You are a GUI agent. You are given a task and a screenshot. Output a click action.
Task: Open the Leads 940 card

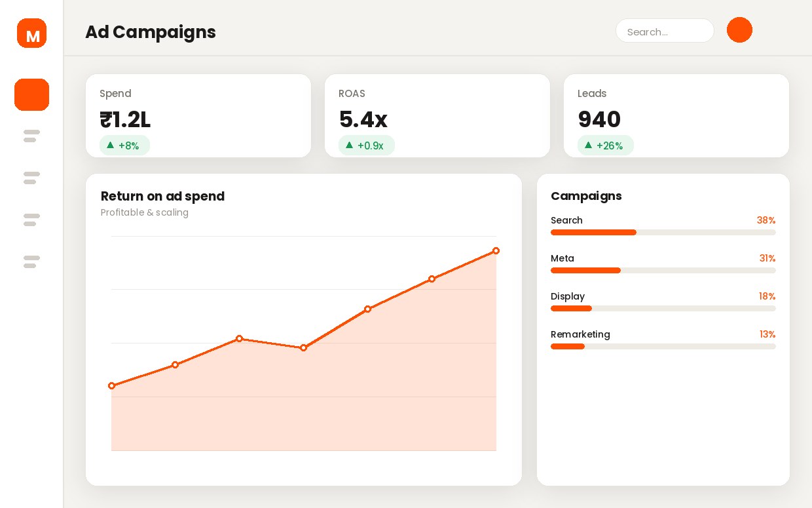[676, 115]
